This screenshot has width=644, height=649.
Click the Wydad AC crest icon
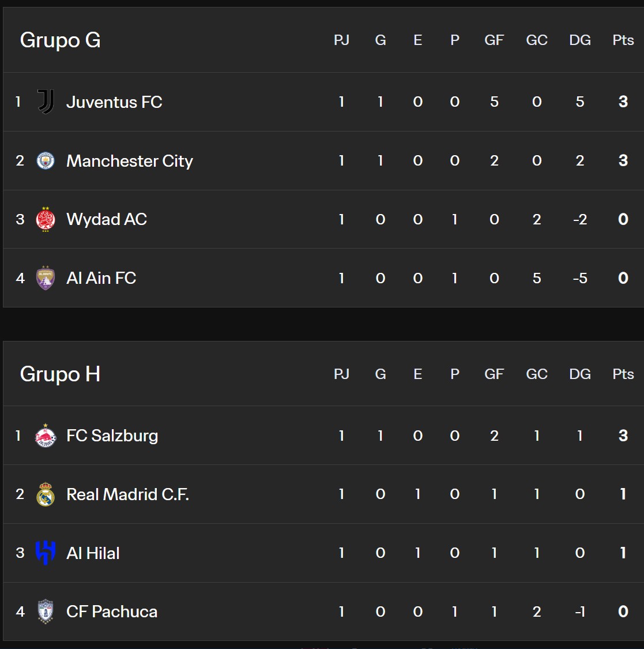[46, 220]
